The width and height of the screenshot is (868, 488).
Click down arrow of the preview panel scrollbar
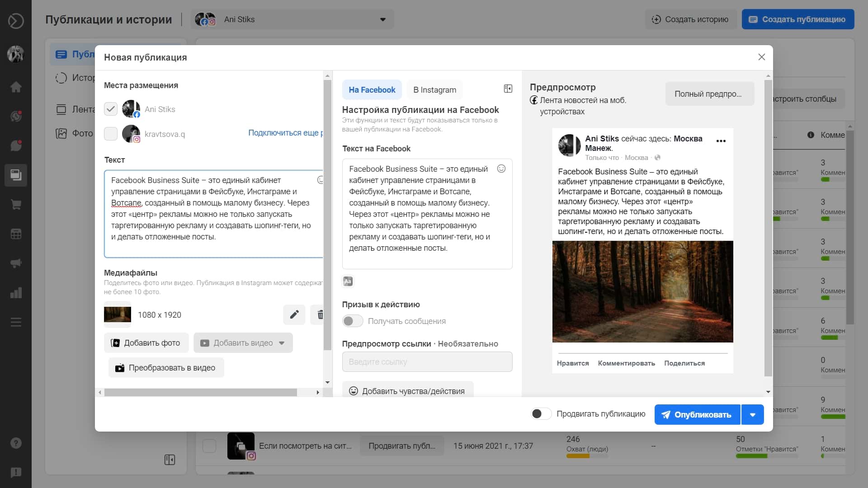click(768, 392)
